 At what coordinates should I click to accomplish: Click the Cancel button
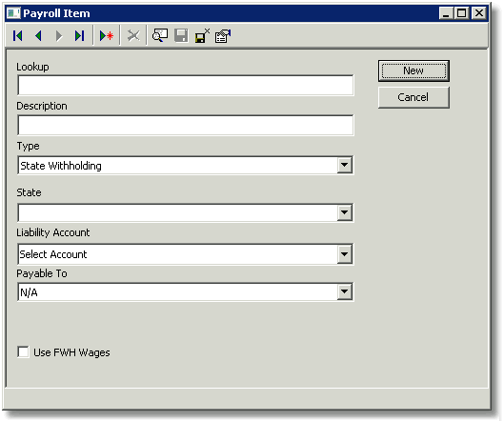(413, 97)
